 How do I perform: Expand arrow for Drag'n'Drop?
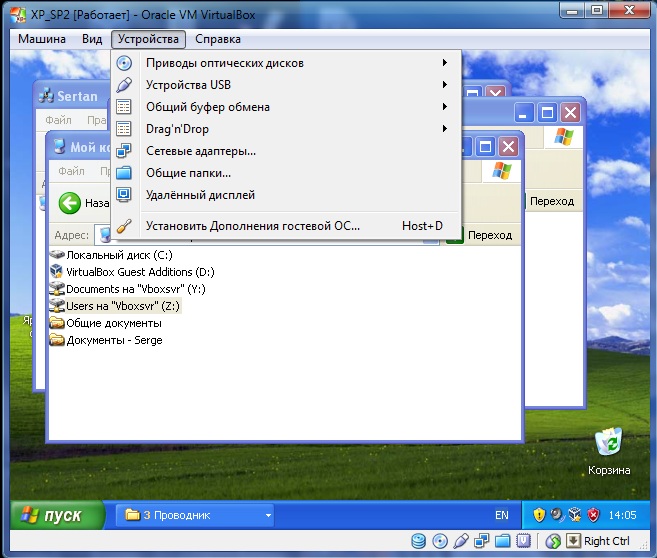[x=445, y=128]
